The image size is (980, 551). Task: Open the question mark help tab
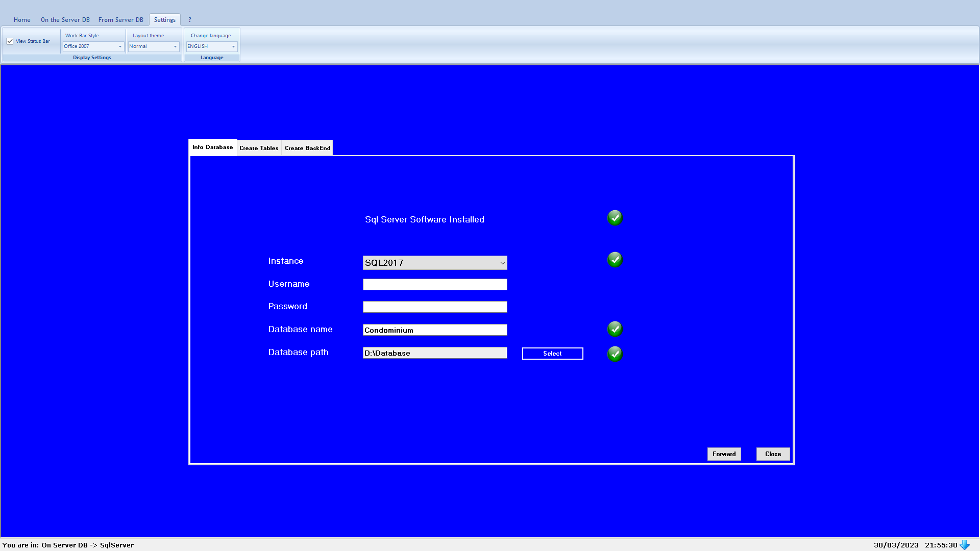(x=190, y=20)
